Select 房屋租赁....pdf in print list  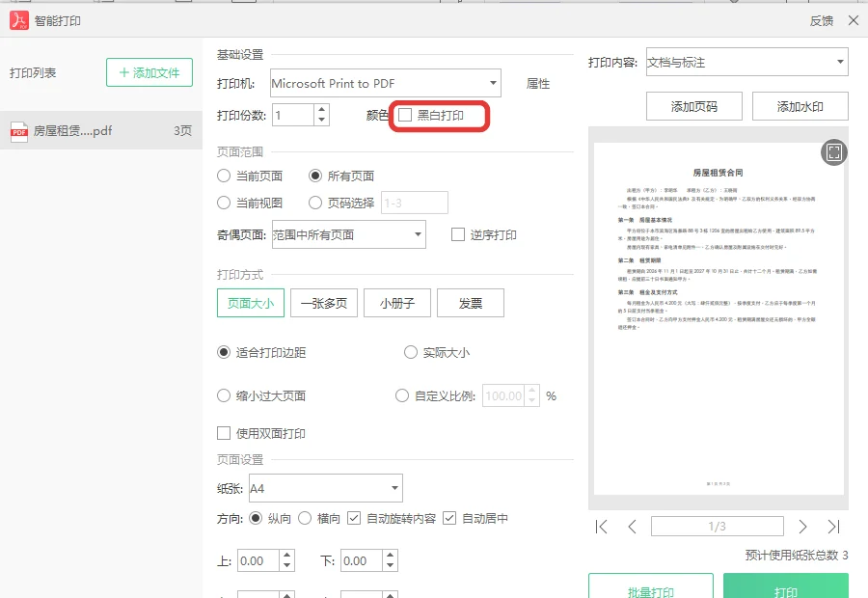[x=100, y=130]
